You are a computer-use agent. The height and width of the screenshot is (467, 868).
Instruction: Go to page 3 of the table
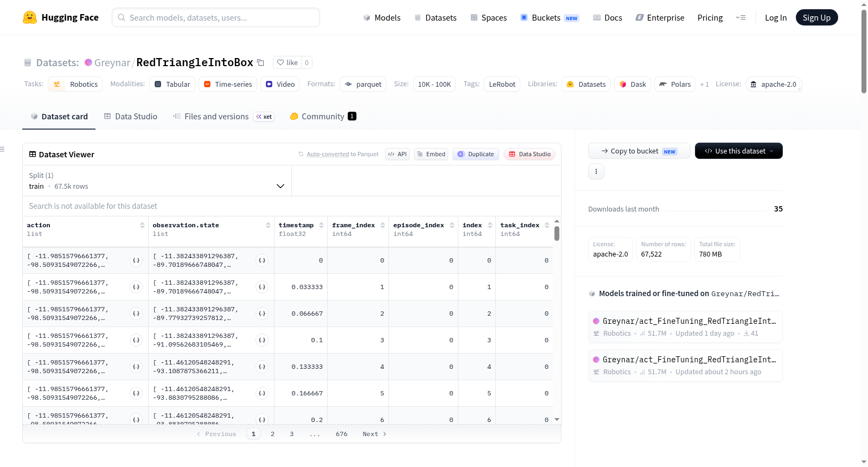[x=292, y=434]
